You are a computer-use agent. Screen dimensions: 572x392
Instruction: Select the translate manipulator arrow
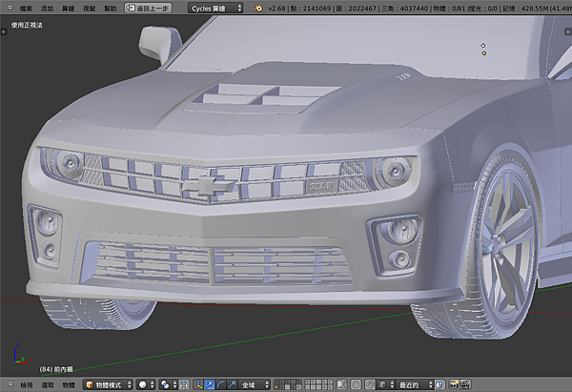tap(209, 384)
